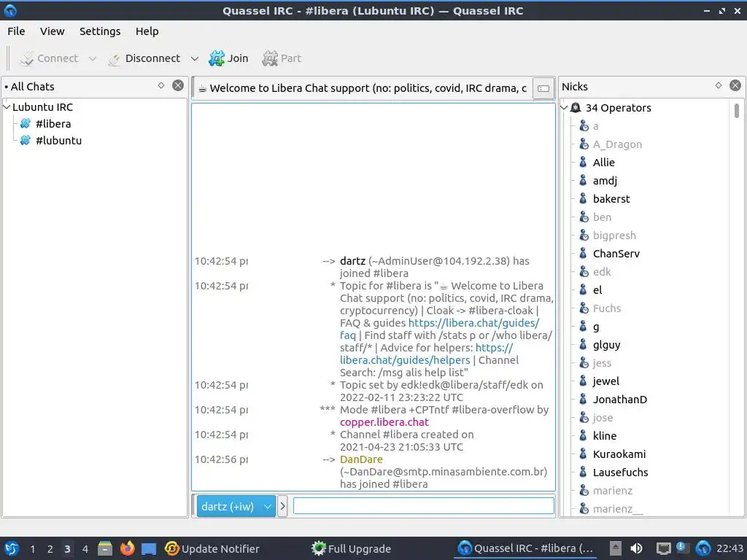Click user icon beside el
This screenshot has height=560, width=747.
(x=583, y=290)
